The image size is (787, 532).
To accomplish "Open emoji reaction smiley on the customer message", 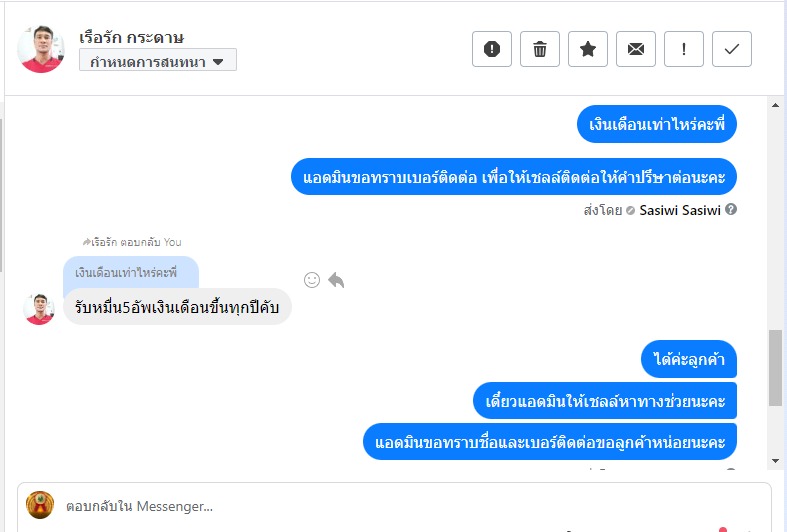I will (312, 280).
